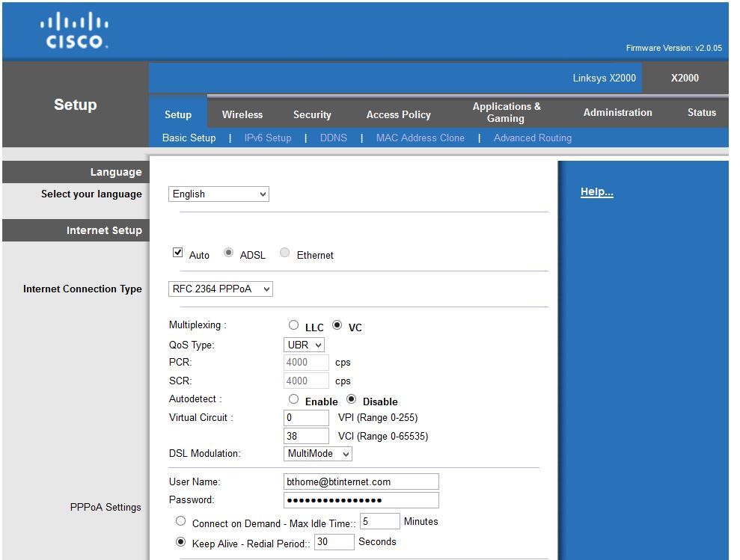Click the Help... link
The height and width of the screenshot is (560, 740).
(596, 191)
